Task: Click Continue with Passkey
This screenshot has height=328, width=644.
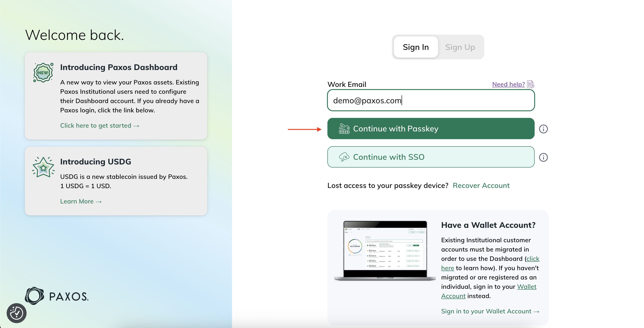Action: (x=431, y=128)
